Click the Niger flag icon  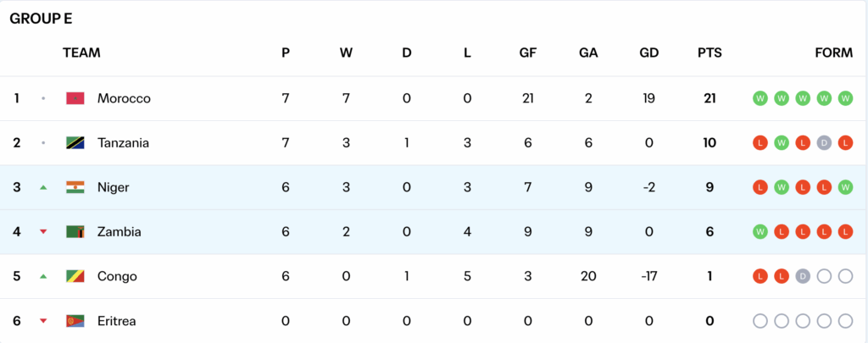(x=75, y=187)
